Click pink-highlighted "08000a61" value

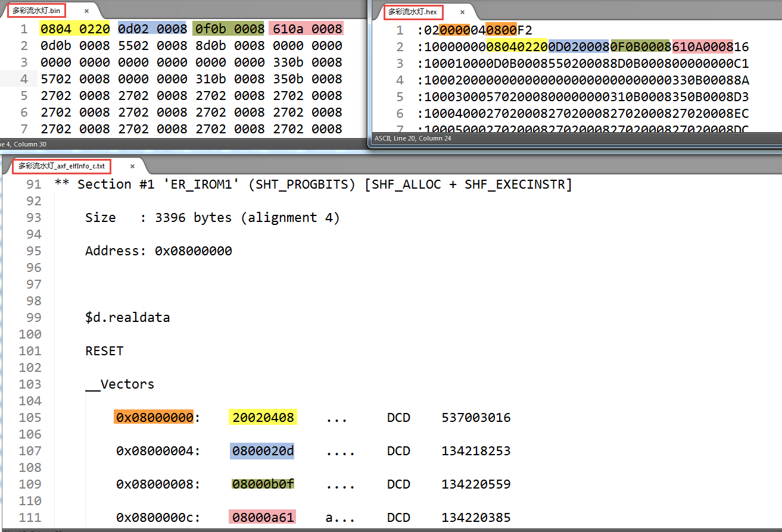(x=262, y=517)
